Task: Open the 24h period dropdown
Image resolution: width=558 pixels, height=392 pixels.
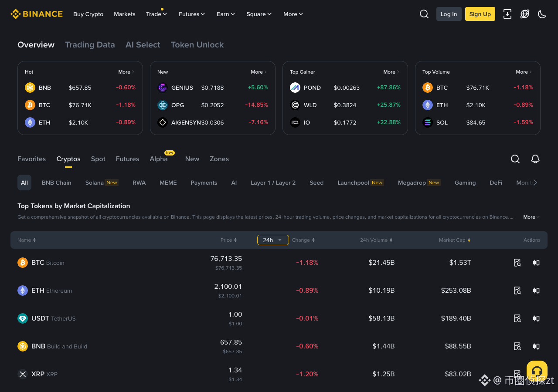Action: click(273, 240)
